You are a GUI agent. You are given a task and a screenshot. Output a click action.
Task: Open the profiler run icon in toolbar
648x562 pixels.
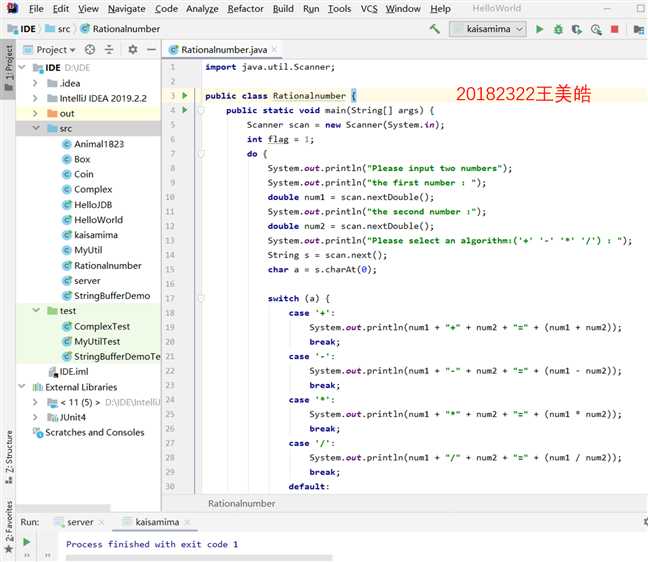click(596, 29)
